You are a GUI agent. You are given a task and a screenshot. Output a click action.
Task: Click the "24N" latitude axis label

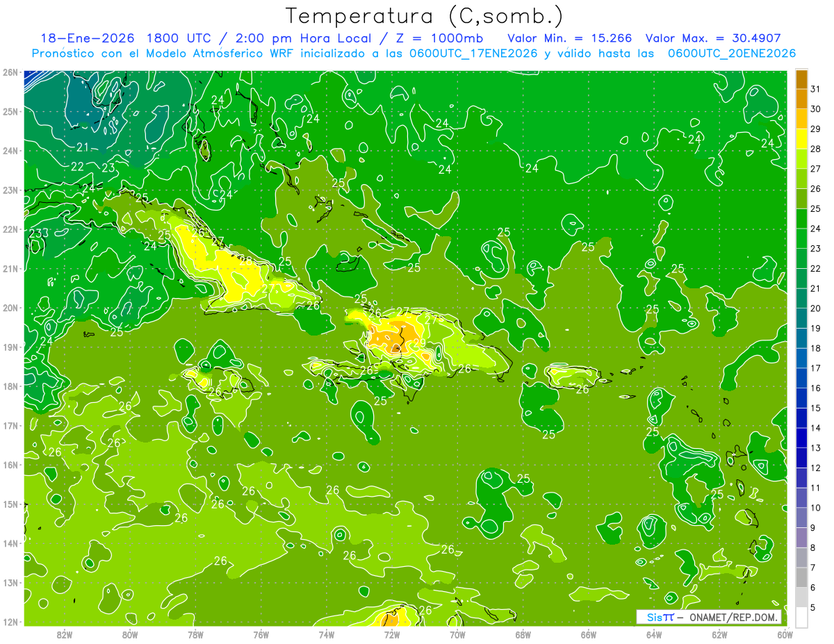point(10,151)
